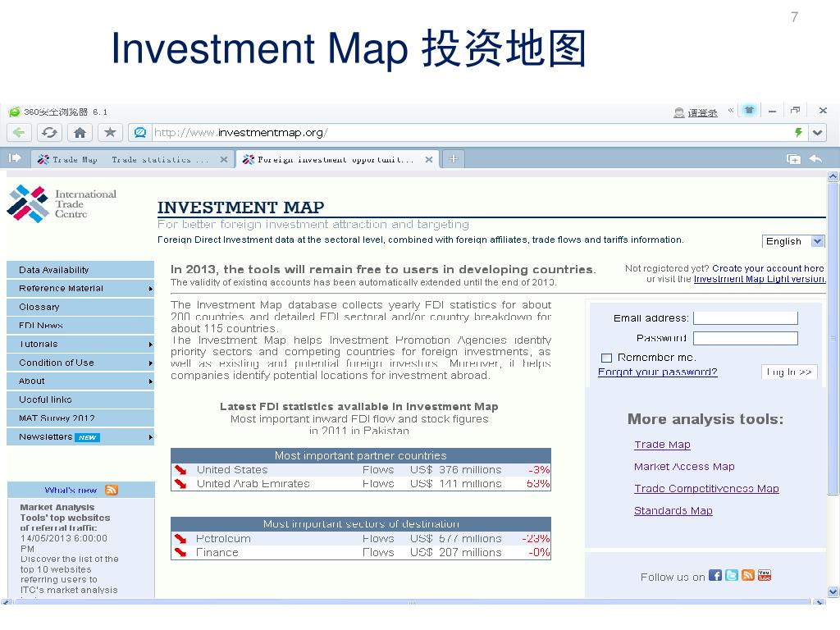
Task: Open Reference Material menu item
Action: (80, 288)
